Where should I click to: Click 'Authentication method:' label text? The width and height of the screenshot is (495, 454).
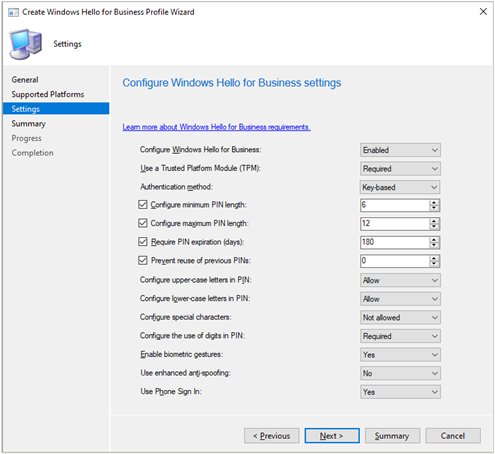[176, 187]
